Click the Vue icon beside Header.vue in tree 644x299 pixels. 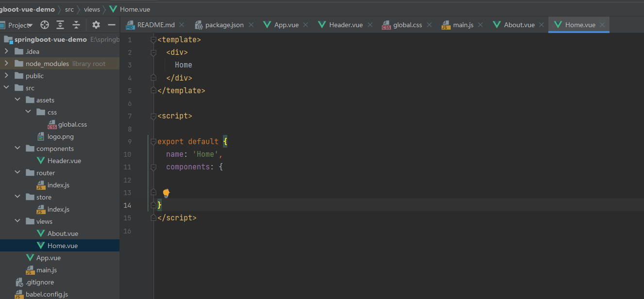40,161
